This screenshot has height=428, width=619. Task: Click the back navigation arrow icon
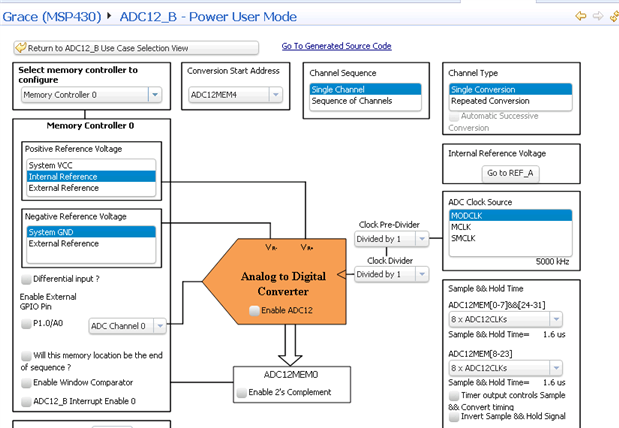point(581,16)
